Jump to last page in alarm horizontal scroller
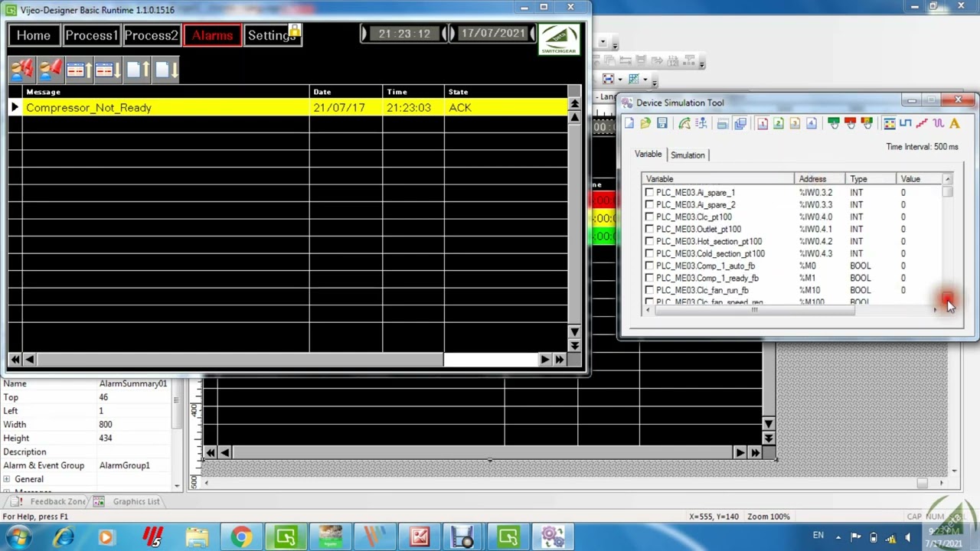 [x=560, y=360]
